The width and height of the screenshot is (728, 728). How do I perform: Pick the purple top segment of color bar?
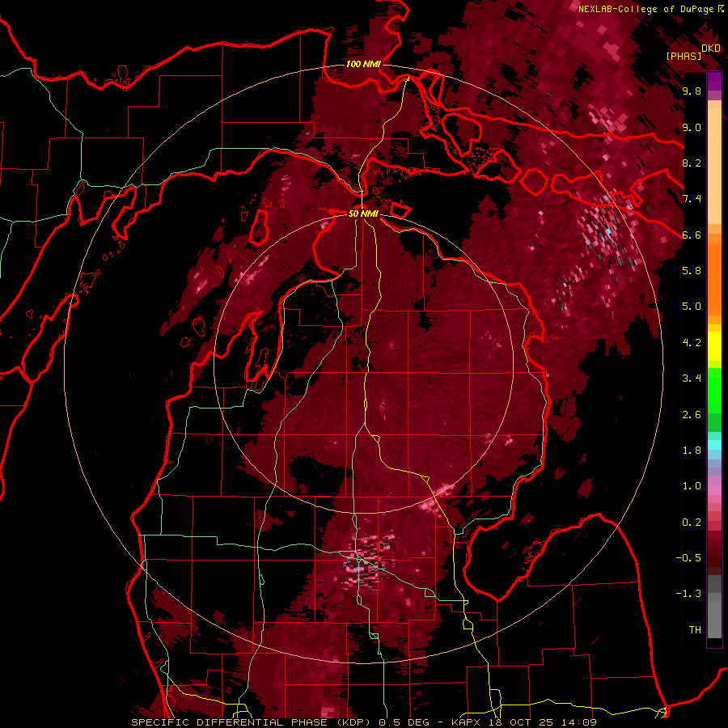click(x=714, y=80)
